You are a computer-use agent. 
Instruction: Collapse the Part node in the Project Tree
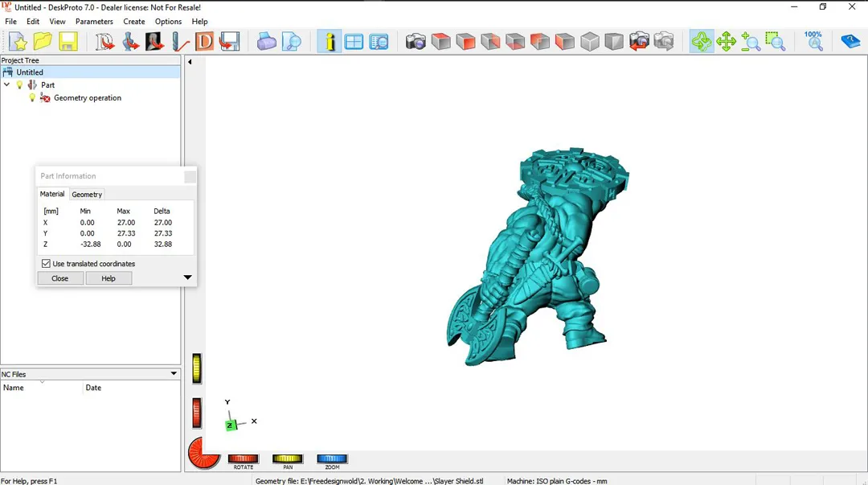pyautogui.click(x=6, y=84)
